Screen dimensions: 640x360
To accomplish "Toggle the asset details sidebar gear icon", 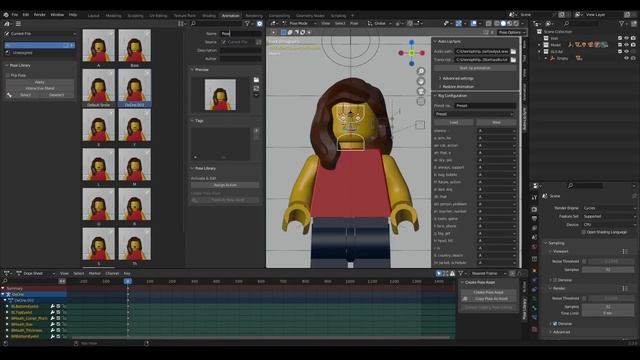I will point(260,24).
